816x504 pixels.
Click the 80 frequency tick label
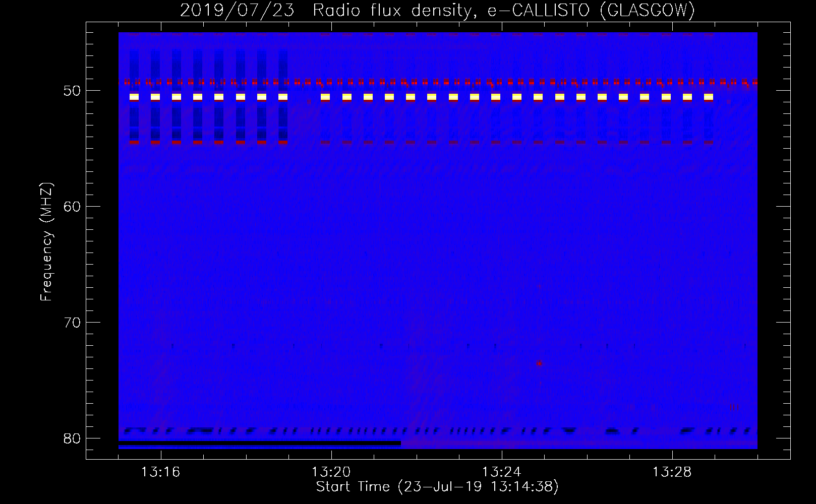coord(72,438)
